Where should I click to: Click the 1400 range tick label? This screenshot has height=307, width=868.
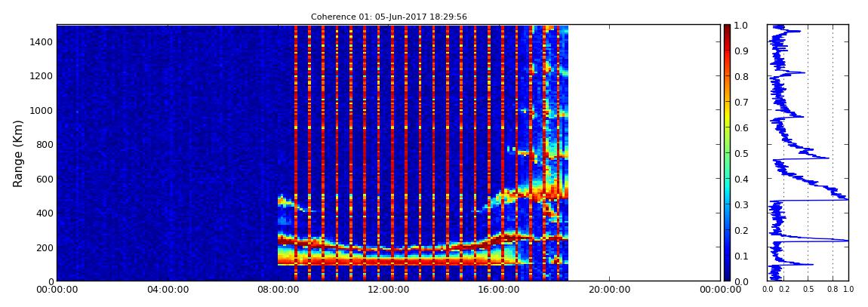click(x=42, y=42)
